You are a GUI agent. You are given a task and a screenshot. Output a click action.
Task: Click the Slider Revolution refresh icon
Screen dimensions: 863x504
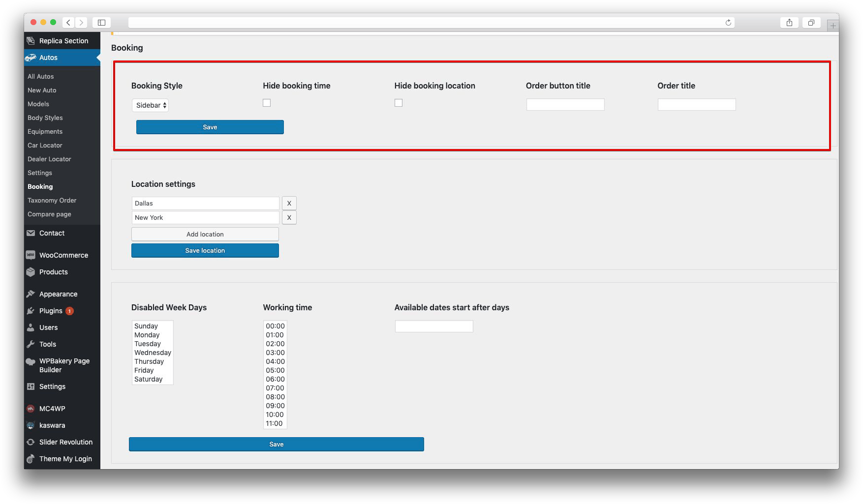31,442
